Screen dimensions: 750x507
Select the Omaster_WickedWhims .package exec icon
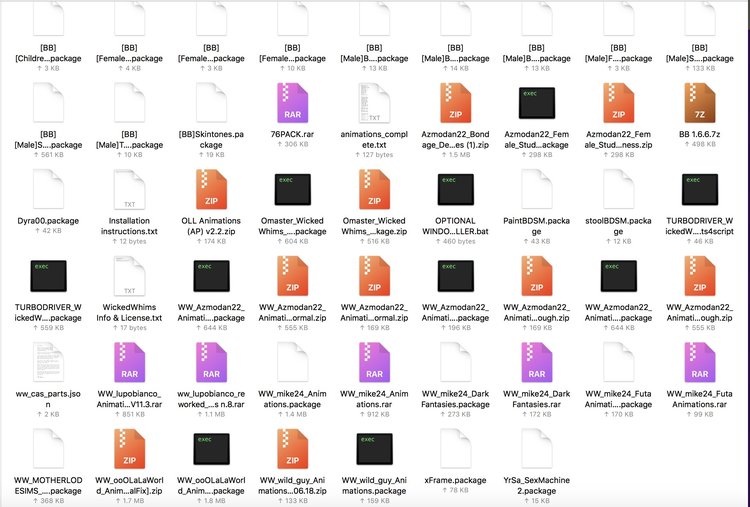click(x=293, y=189)
